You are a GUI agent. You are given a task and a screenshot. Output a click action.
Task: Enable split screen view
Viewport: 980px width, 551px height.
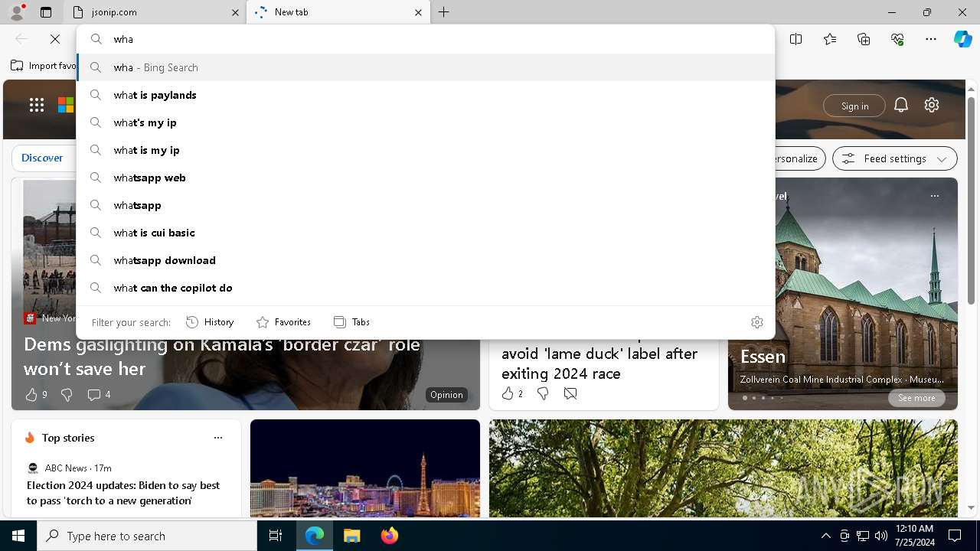click(x=796, y=39)
